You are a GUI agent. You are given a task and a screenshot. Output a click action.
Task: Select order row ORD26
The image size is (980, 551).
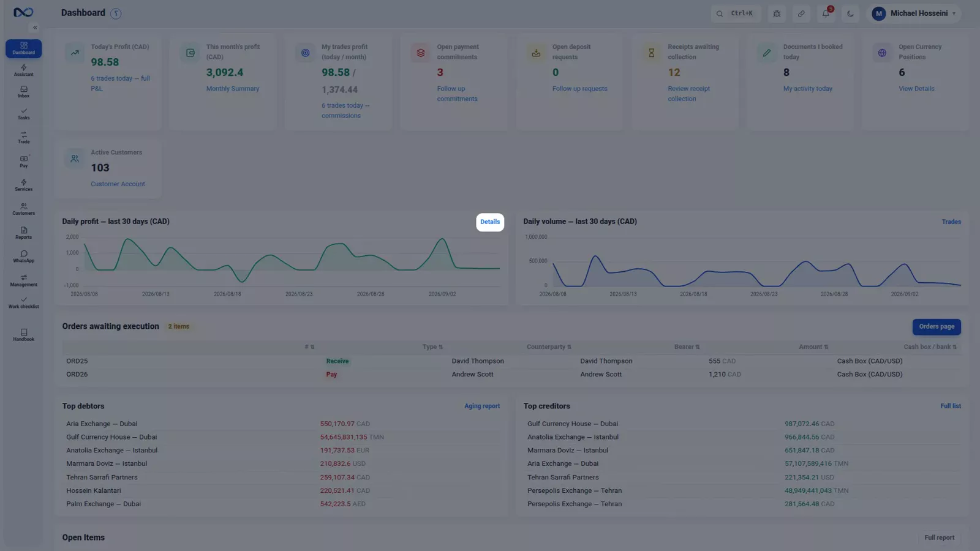point(511,375)
